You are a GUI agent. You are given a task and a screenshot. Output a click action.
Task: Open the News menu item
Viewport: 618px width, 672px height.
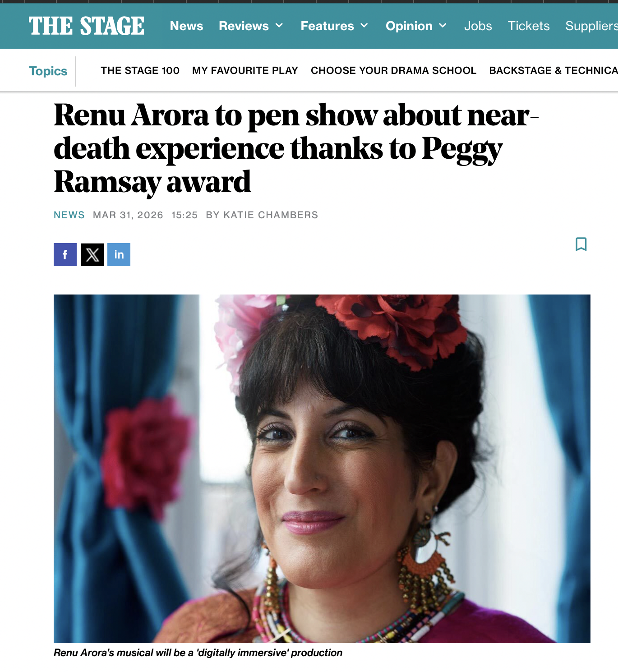tap(186, 26)
